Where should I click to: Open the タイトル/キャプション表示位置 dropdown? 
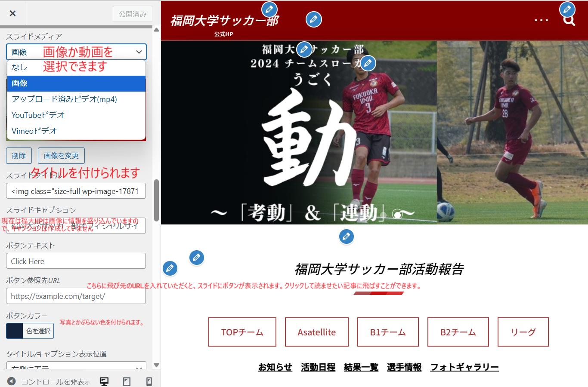click(76, 366)
